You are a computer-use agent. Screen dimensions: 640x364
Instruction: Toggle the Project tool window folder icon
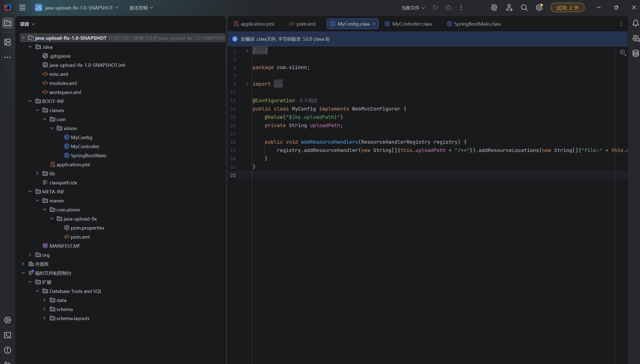tap(8, 23)
